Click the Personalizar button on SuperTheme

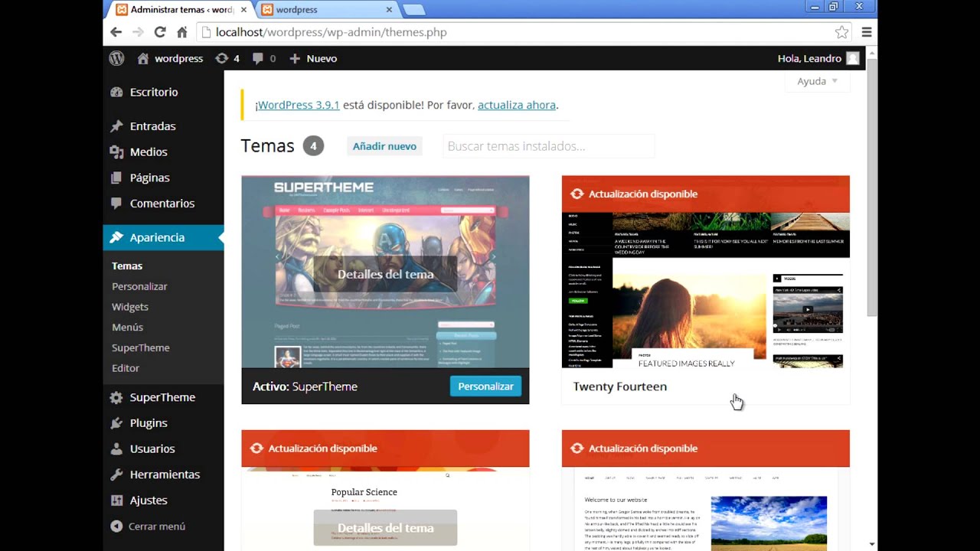485,386
